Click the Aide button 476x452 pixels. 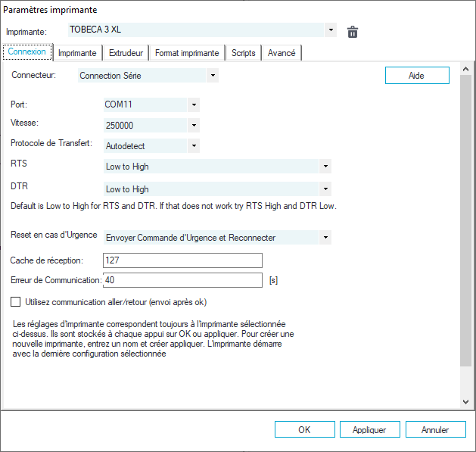[417, 76]
